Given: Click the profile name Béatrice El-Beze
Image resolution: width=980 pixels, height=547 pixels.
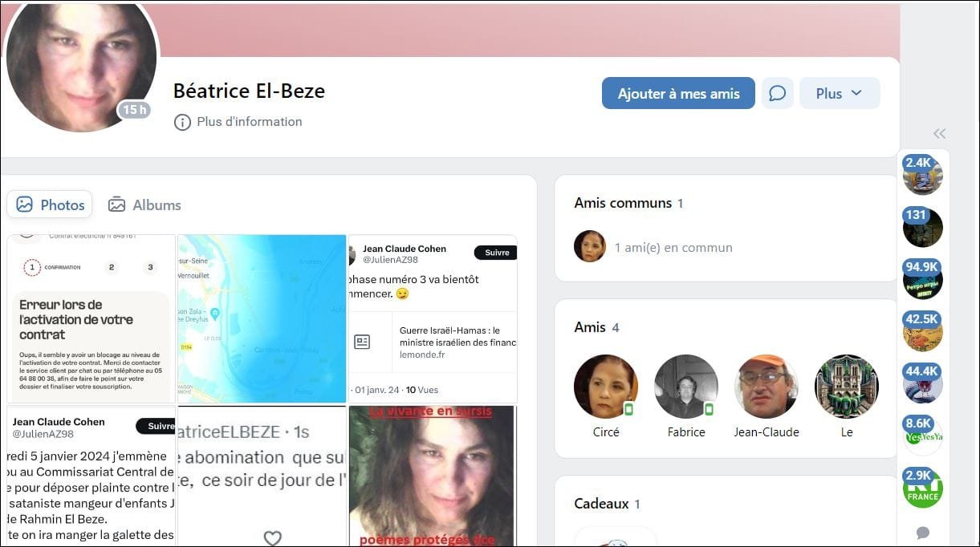Looking at the screenshot, I should pyautogui.click(x=249, y=91).
